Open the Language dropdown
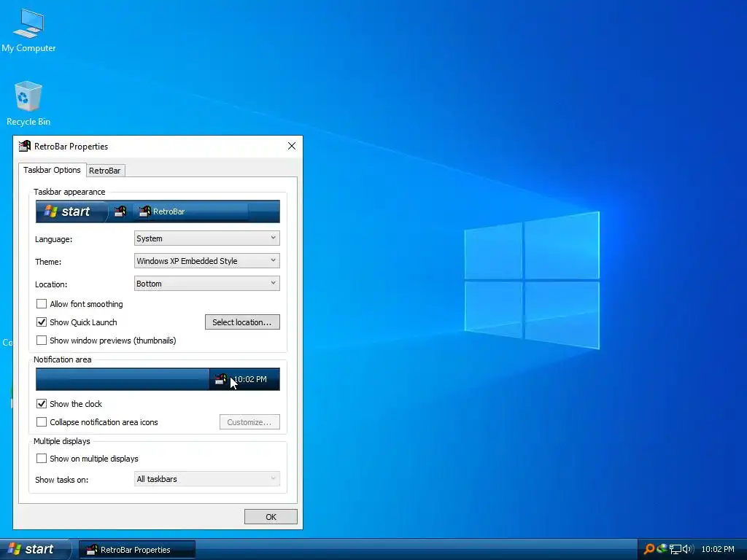Image resolution: width=747 pixels, height=560 pixels. point(206,238)
